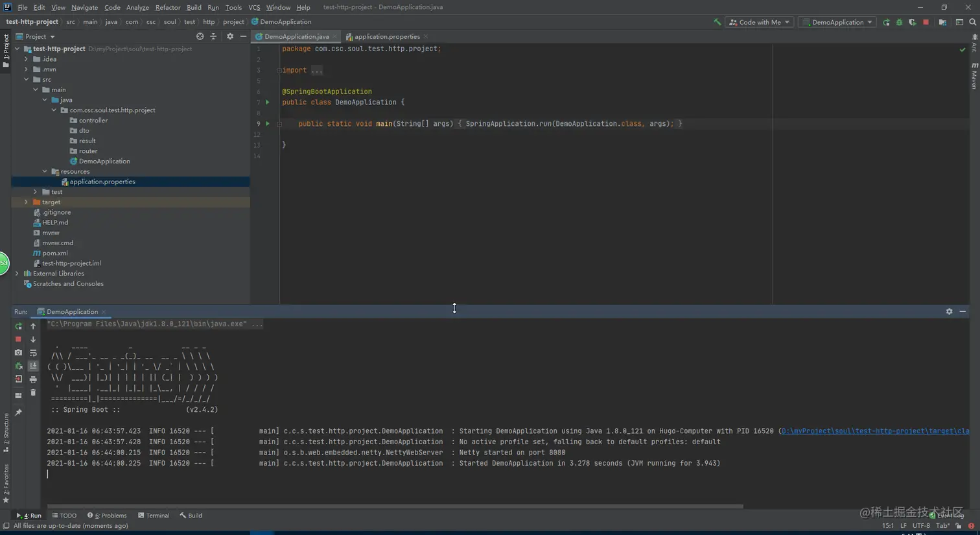Toggle soft-wrap in the Run console
980x535 pixels.
[33, 353]
